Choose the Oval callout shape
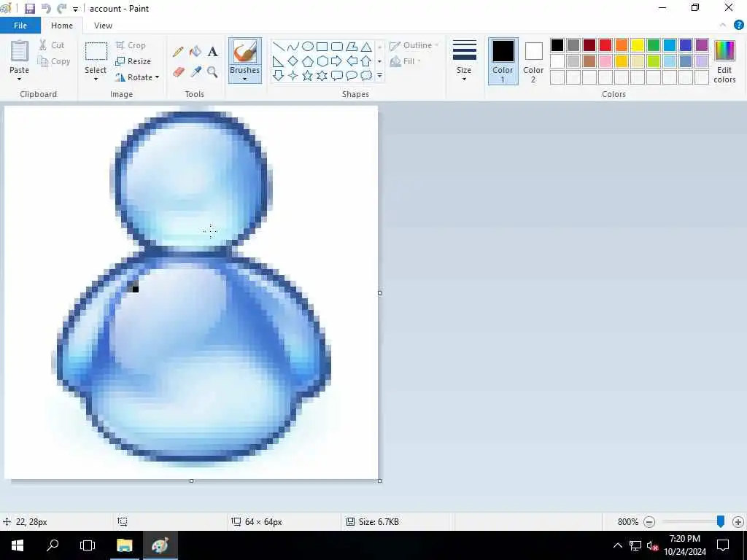Image resolution: width=747 pixels, height=560 pixels. 352,75
